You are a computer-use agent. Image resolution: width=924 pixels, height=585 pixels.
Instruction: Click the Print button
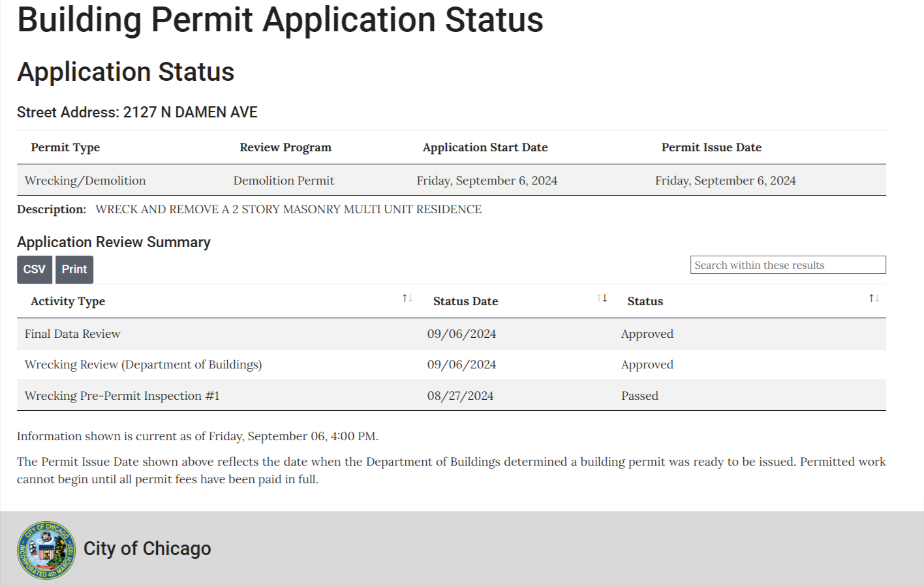click(x=74, y=269)
